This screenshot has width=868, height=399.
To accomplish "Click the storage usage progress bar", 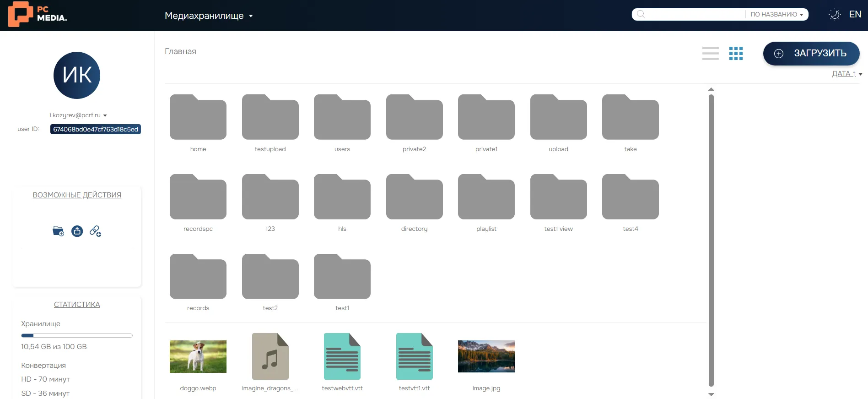I will pyautogui.click(x=77, y=336).
